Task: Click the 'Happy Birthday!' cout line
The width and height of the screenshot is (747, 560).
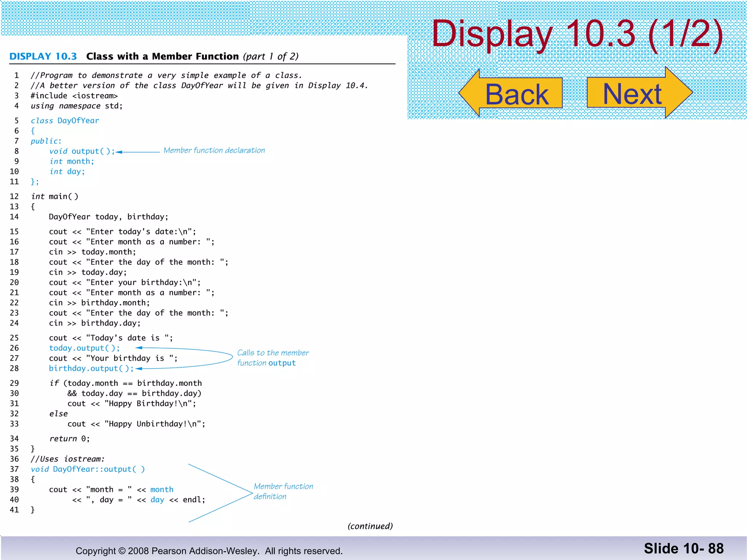Action: point(132,404)
